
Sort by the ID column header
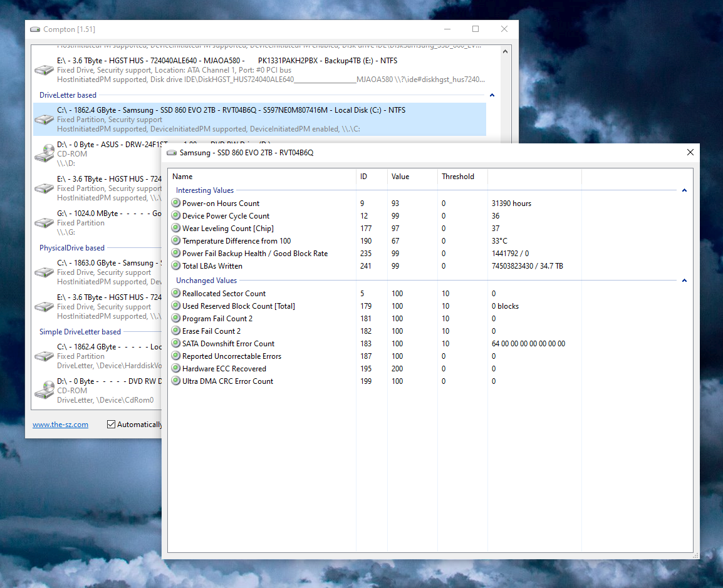372,177
